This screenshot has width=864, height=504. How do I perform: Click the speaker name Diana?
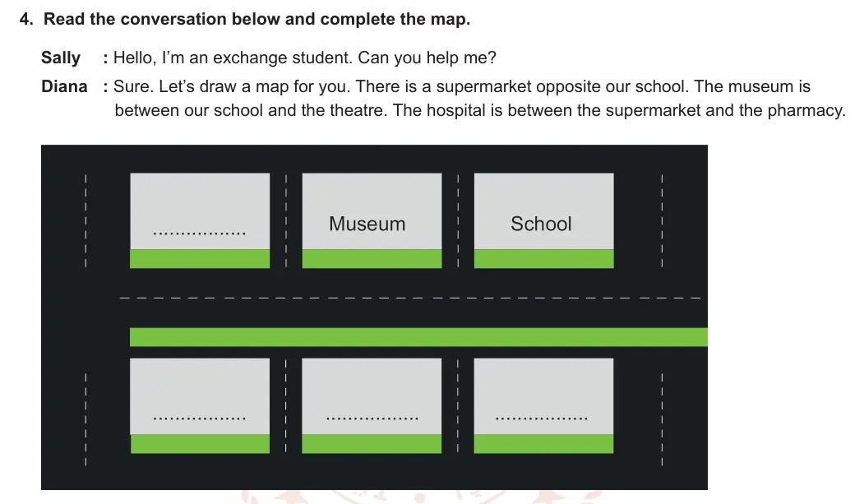(64, 86)
